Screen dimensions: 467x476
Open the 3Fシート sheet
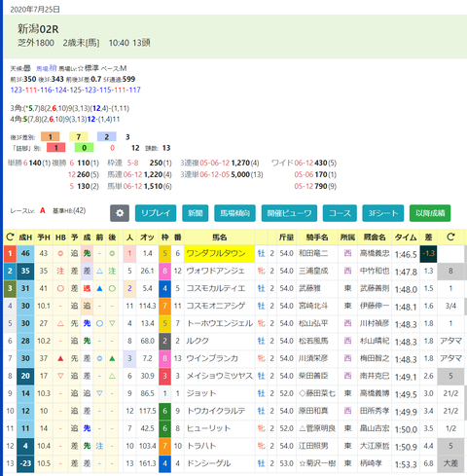tap(383, 213)
